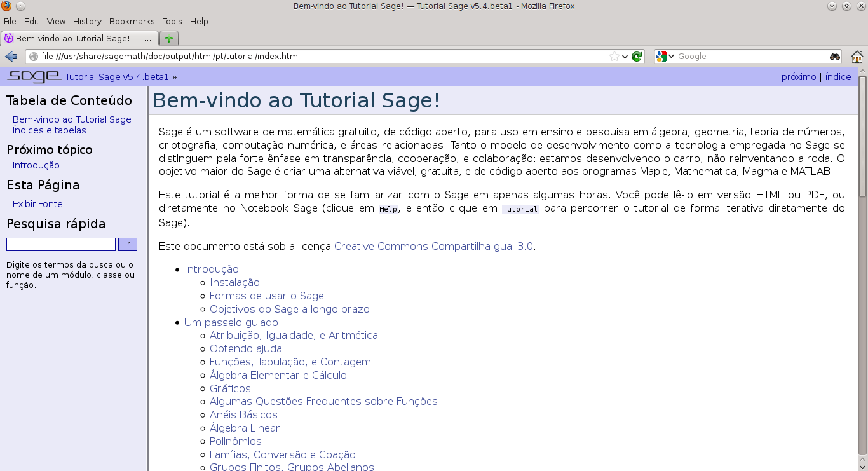Click the Pesquisa rápida search field
Screen dimensions: 868x471
click(x=61, y=244)
